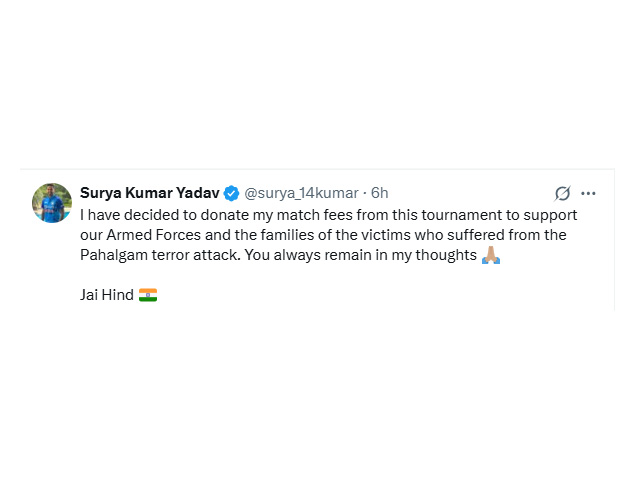This screenshot has width=640, height=480.
Task: Click the India flag emoji
Action: coord(148,295)
